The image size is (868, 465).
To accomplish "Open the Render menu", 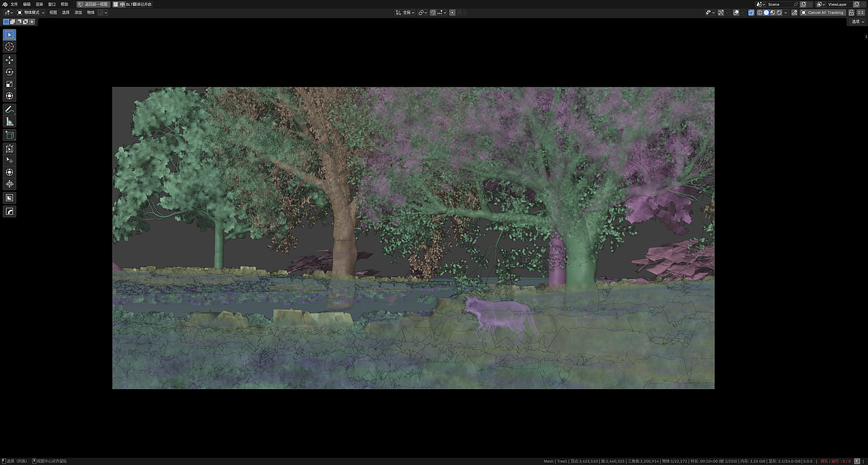I will click(39, 4).
